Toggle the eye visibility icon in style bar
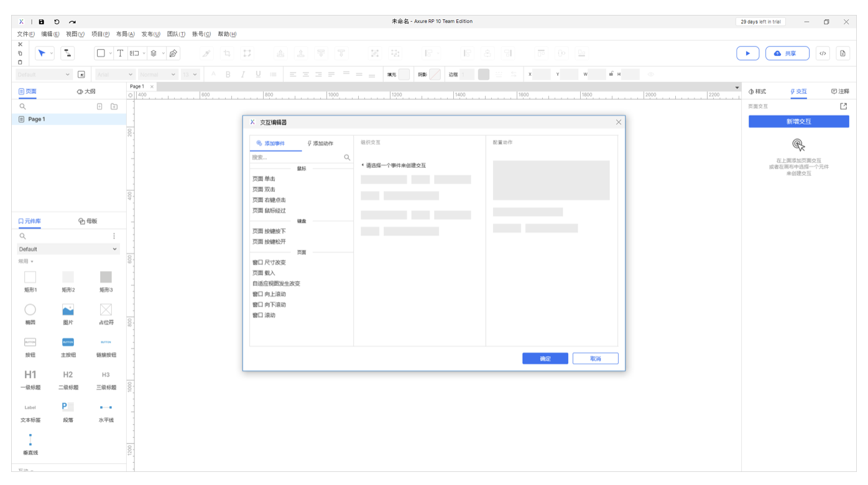The height and width of the screenshot is (485, 868). tap(651, 75)
